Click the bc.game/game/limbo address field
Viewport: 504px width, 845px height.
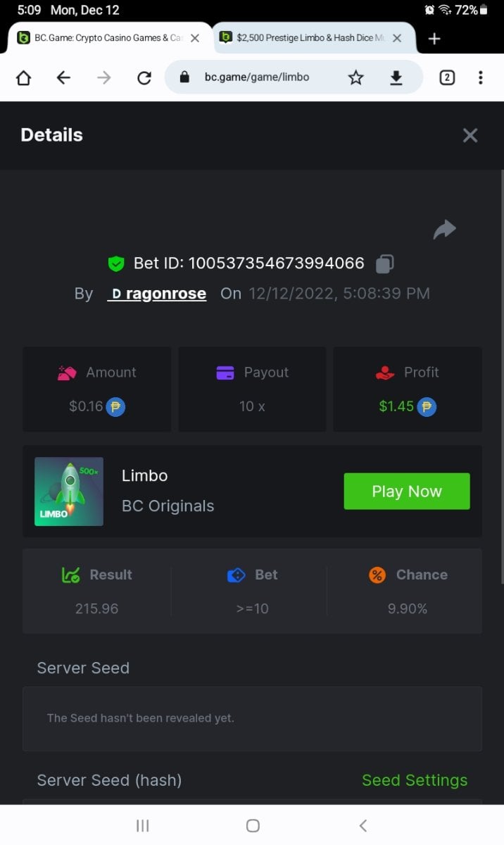point(257,77)
